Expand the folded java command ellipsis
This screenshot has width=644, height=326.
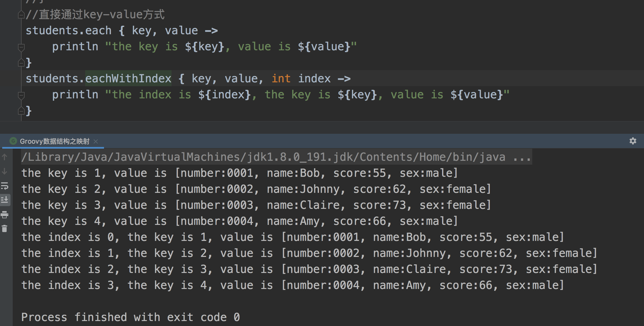522,157
